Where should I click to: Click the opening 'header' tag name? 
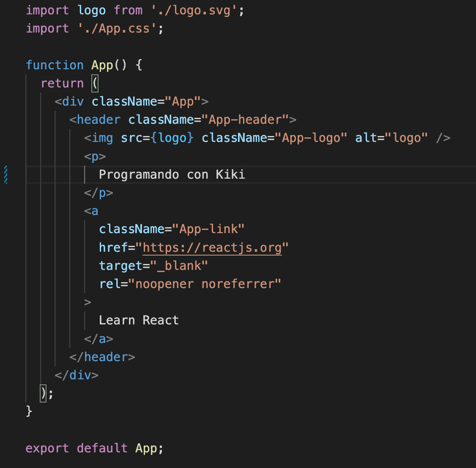(x=98, y=120)
